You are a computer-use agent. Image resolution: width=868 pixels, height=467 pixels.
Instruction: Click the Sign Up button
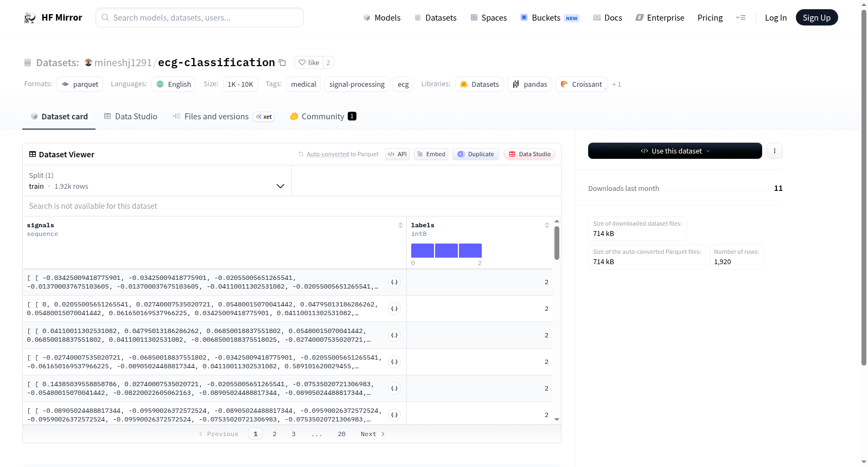click(x=816, y=17)
